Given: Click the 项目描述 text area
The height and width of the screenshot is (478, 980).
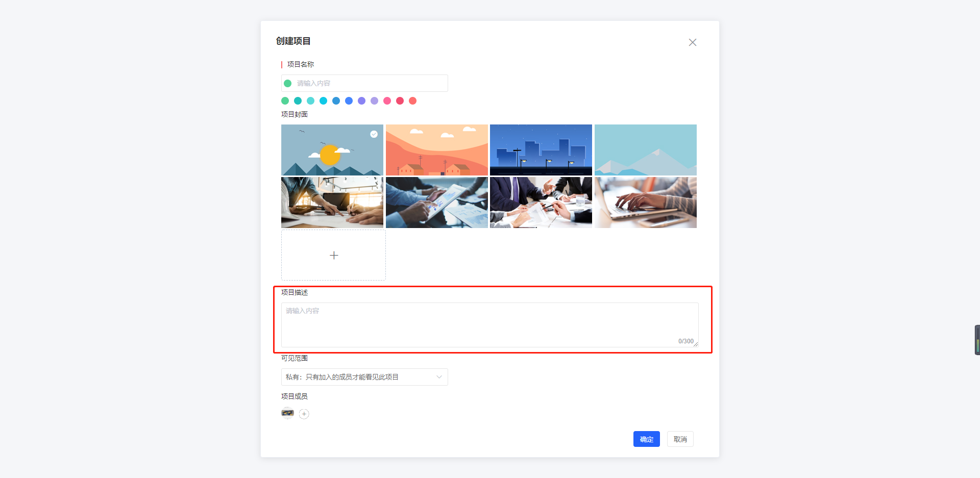Looking at the screenshot, I should (x=490, y=325).
